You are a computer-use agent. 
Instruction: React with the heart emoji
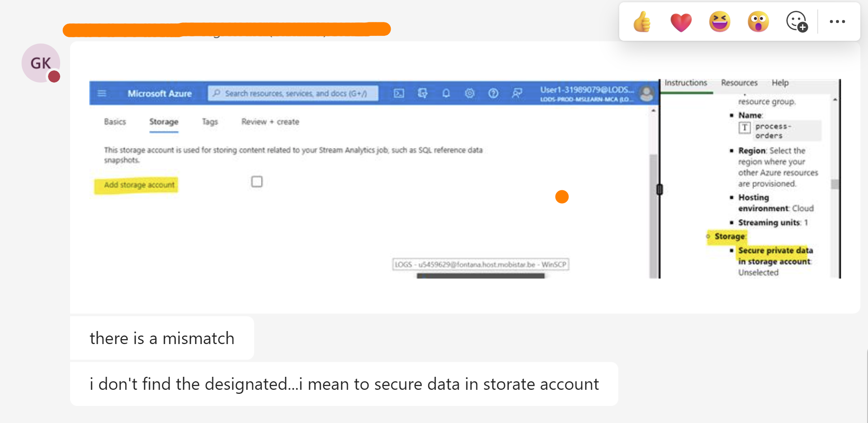pyautogui.click(x=680, y=21)
